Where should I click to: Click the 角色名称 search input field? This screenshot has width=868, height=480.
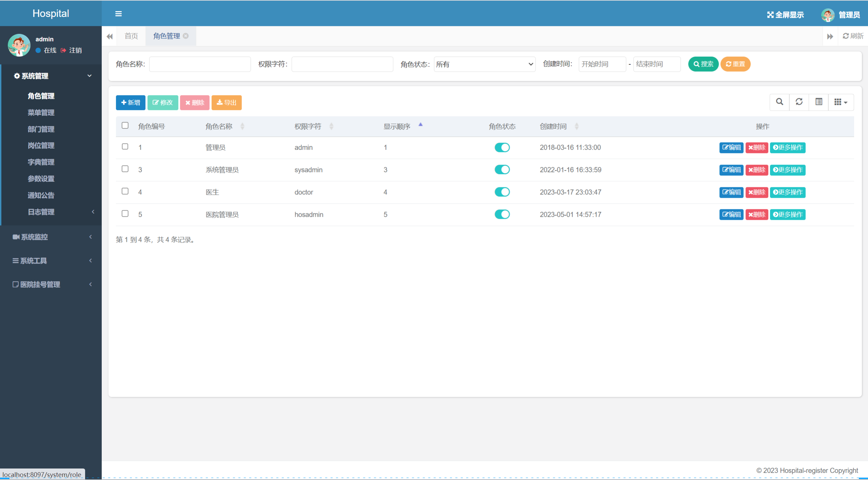coord(200,64)
